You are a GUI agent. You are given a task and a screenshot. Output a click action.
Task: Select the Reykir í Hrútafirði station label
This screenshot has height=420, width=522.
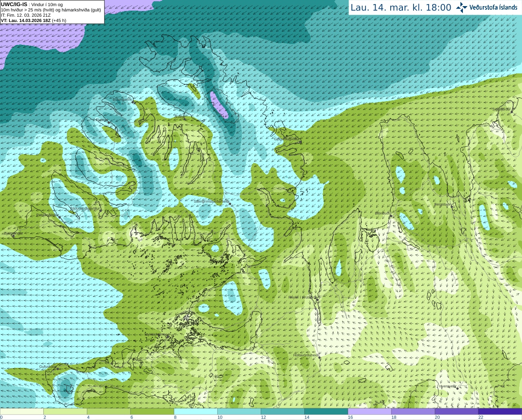pos(302,297)
